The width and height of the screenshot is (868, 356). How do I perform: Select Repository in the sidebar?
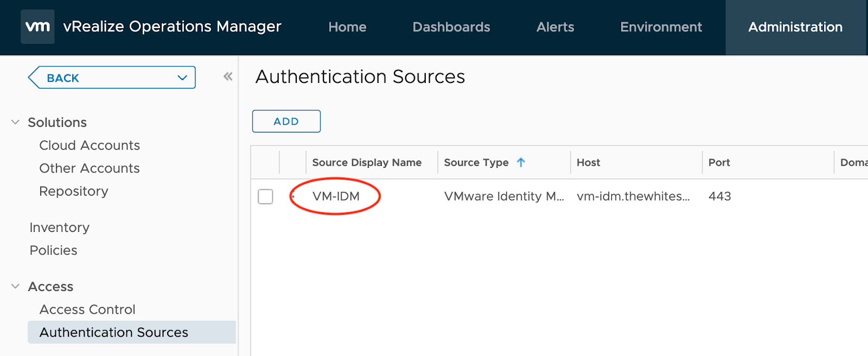tap(74, 191)
